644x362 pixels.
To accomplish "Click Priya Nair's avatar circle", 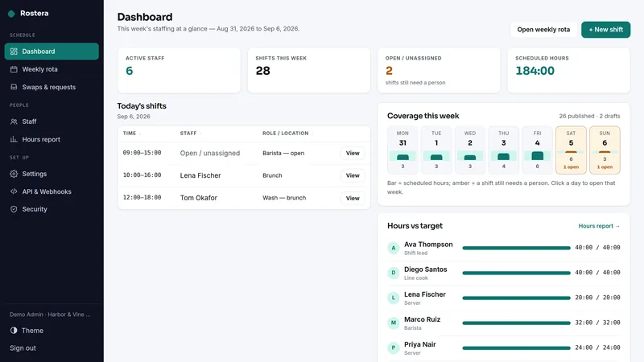I will click(x=394, y=348).
